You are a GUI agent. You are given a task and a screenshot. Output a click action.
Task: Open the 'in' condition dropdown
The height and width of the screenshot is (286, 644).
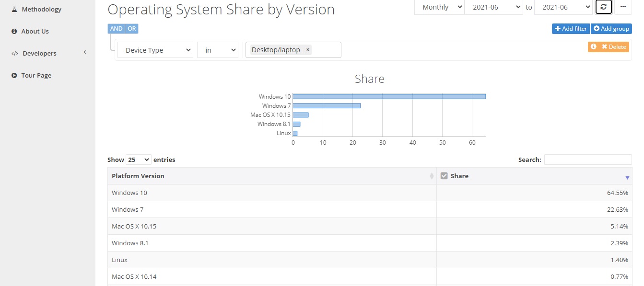[x=218, y=50]
